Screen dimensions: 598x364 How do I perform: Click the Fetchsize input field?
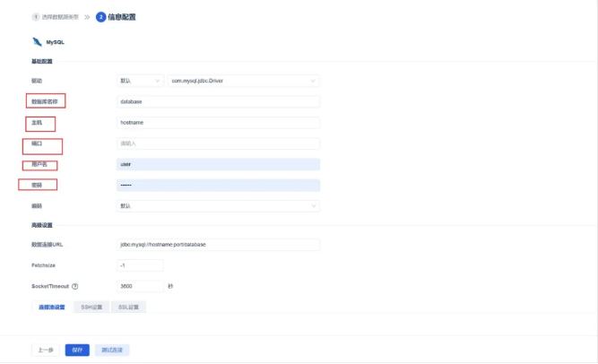[x=140, y=265]
